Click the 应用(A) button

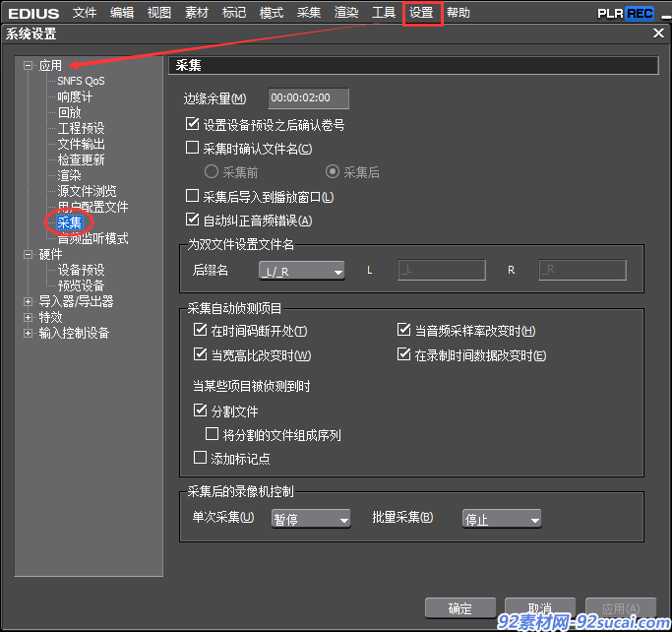pos(621,608)
